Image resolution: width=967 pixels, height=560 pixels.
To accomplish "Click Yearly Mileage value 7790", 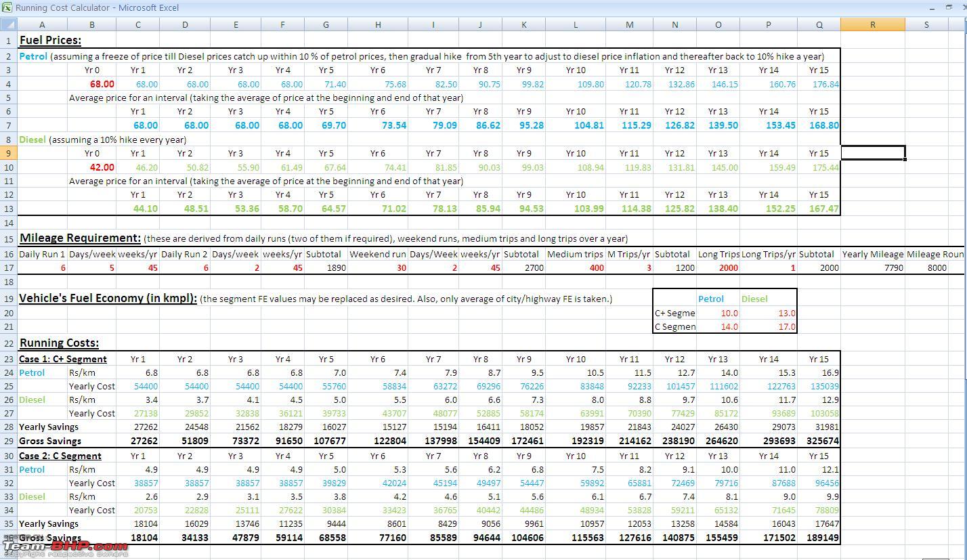I will [x=893, y=267].
